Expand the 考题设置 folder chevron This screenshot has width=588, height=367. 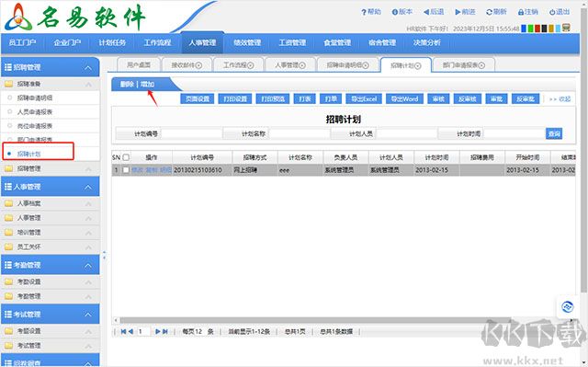tap(88, 332)
